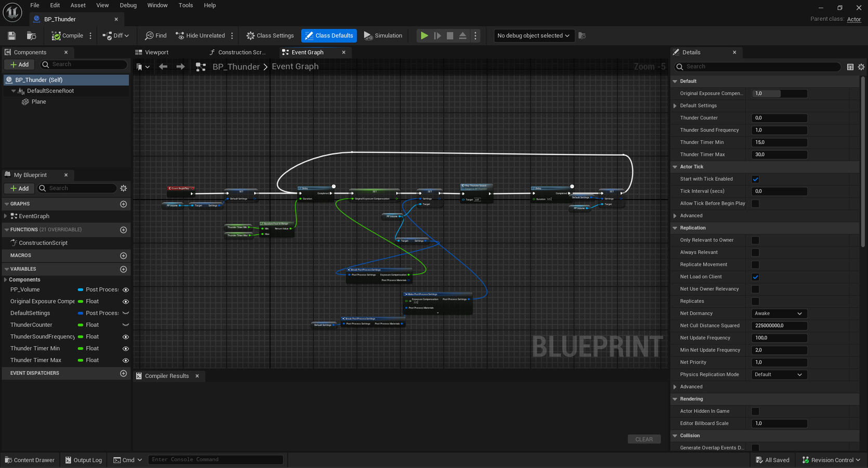
Task: Click the Browse to asset icon in the toolbar
Action: click(32, 36)
